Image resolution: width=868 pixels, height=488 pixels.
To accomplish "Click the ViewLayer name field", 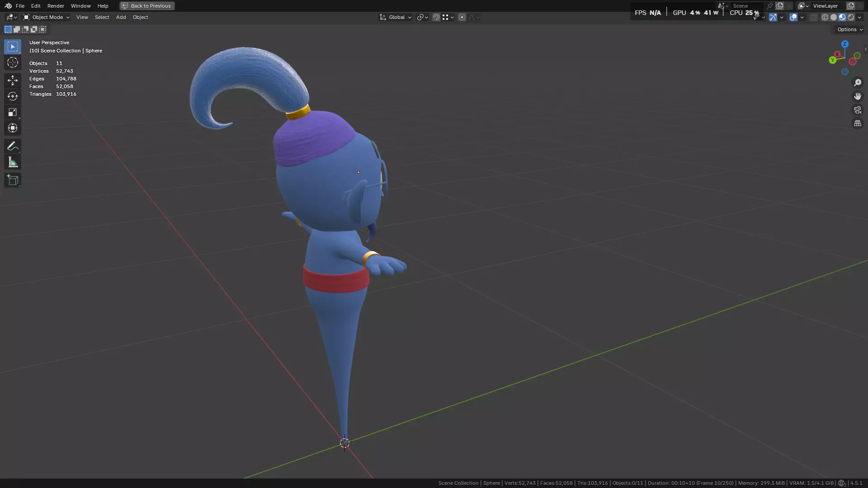I will 828,6.
